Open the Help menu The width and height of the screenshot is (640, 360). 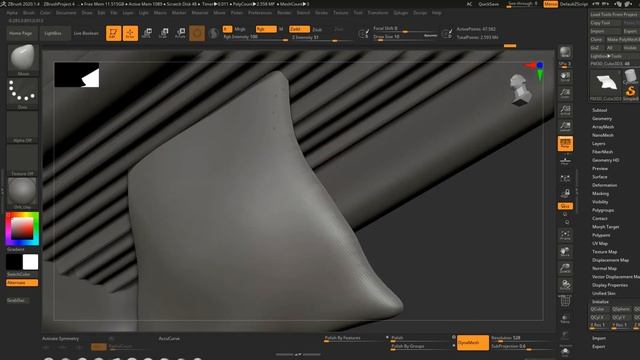click(436, 13)
